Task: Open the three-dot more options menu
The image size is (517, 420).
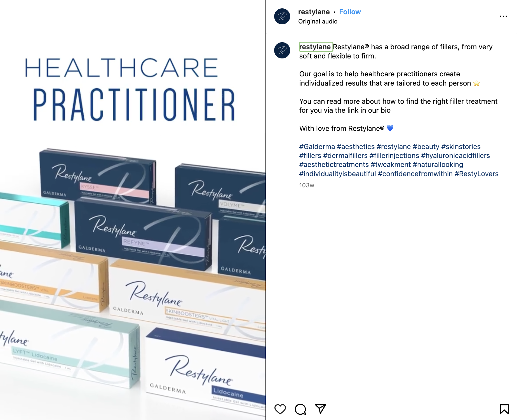Action: tap(503, 16)
